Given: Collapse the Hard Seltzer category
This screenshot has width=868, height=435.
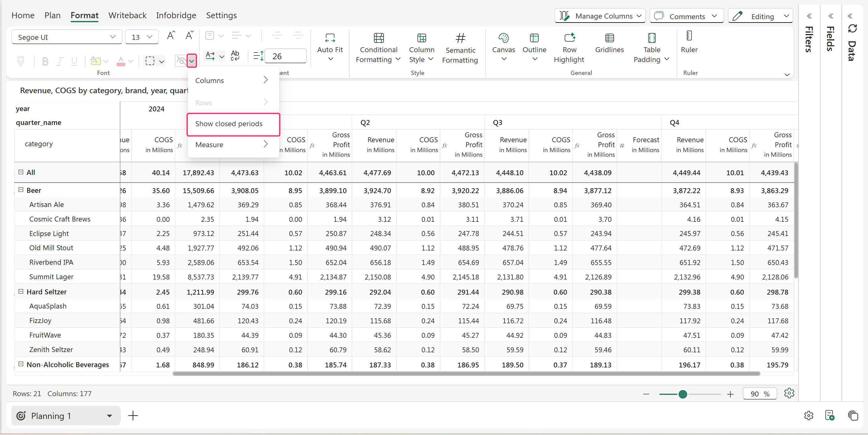Looking at the screenshot, I should point(21,292).
